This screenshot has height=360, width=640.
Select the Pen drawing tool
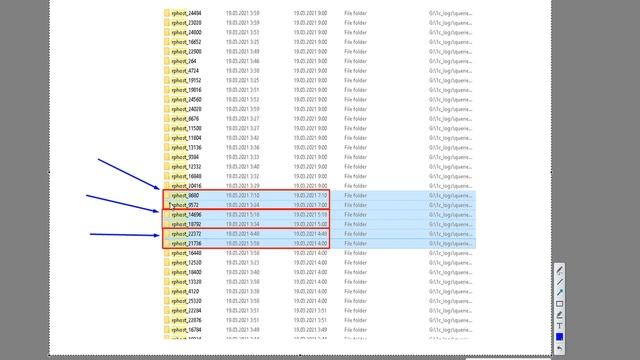tap(559, 271)
